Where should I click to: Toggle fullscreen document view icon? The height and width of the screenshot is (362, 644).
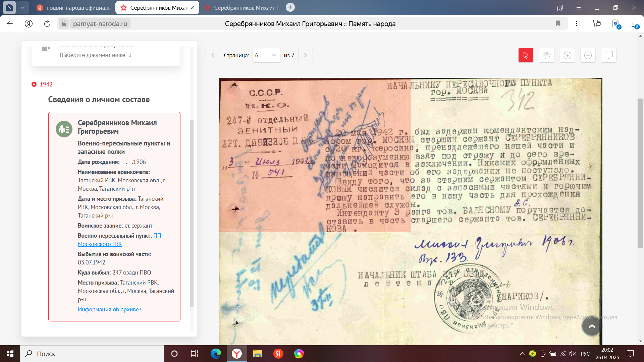point(608,55)
